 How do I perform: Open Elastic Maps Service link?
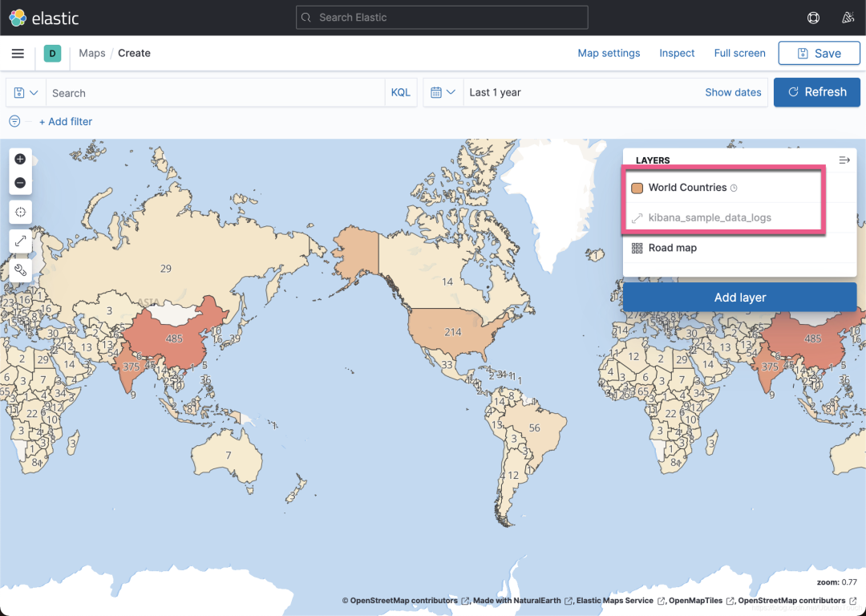coord(620,601)
